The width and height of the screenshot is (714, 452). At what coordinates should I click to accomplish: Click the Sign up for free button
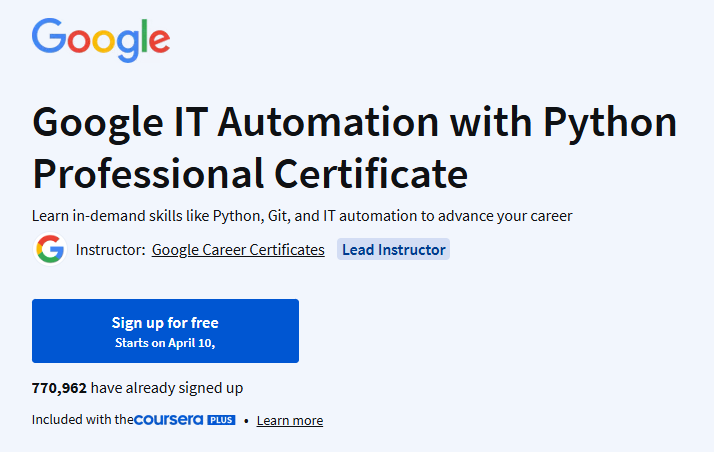pos(165,331)
